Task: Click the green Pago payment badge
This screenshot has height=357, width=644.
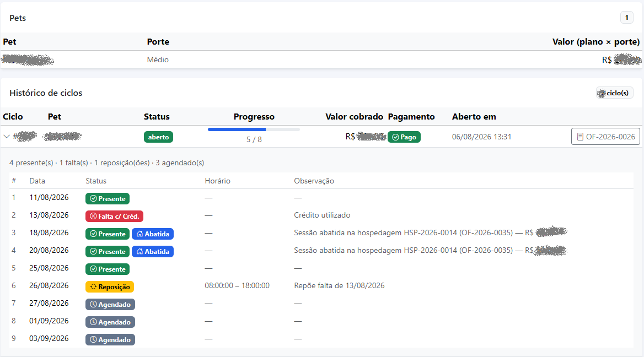Action: [404, 137]
